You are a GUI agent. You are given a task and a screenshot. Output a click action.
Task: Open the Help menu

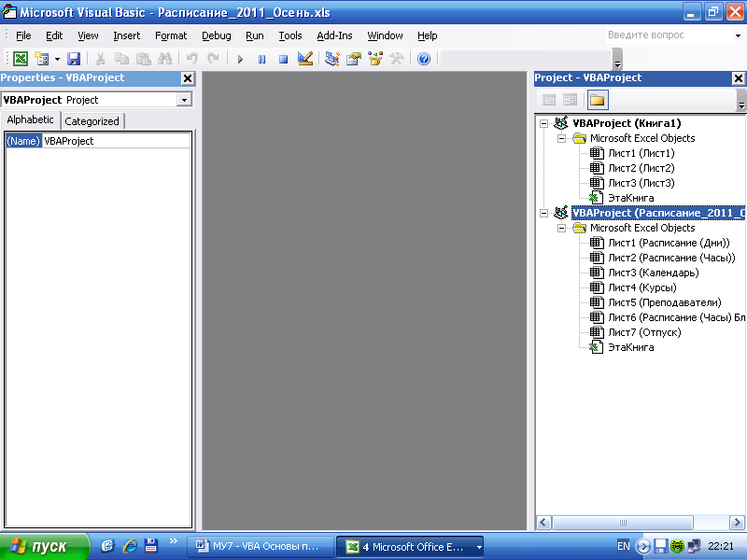tap(427, 35)
